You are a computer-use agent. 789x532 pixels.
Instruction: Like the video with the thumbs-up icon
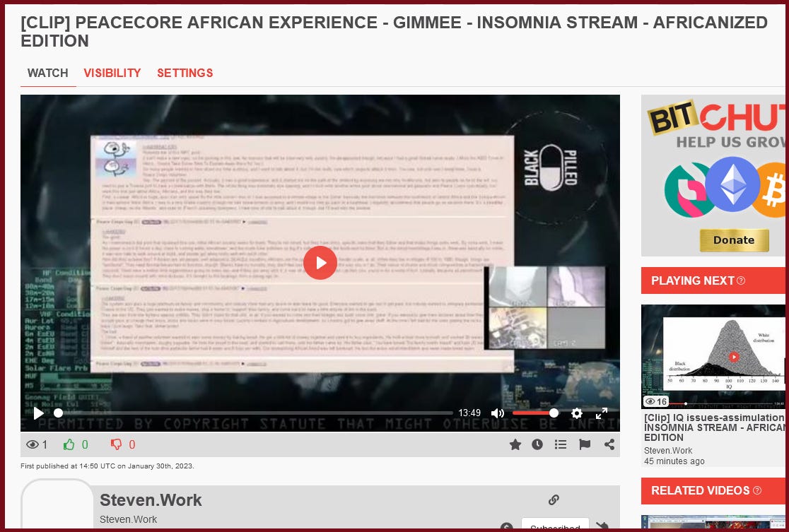click(x=69, y=444)
